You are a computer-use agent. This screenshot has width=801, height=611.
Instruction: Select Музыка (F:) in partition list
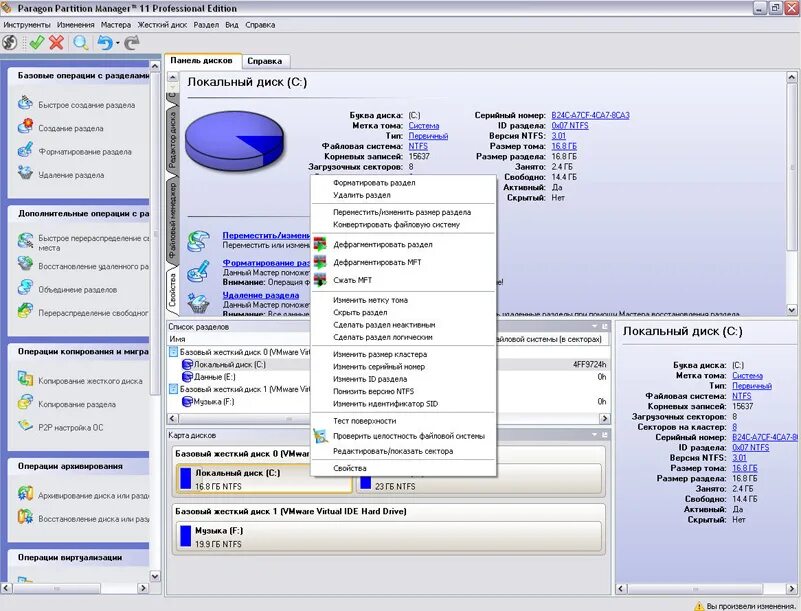click(214, 402)
